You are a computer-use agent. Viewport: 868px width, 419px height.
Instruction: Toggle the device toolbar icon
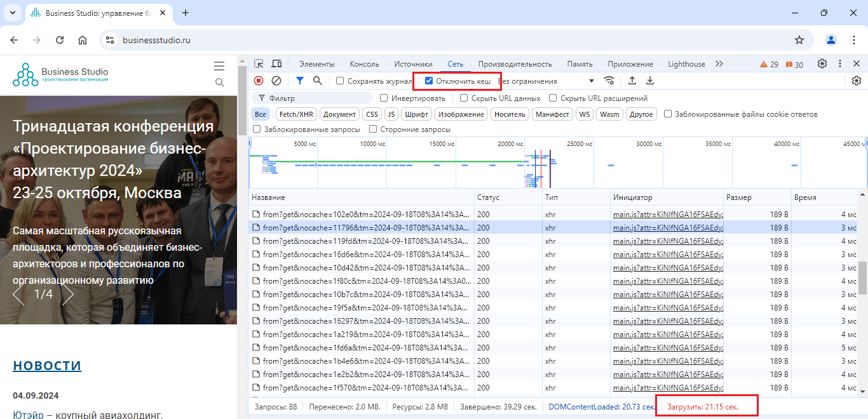[276, 63]
